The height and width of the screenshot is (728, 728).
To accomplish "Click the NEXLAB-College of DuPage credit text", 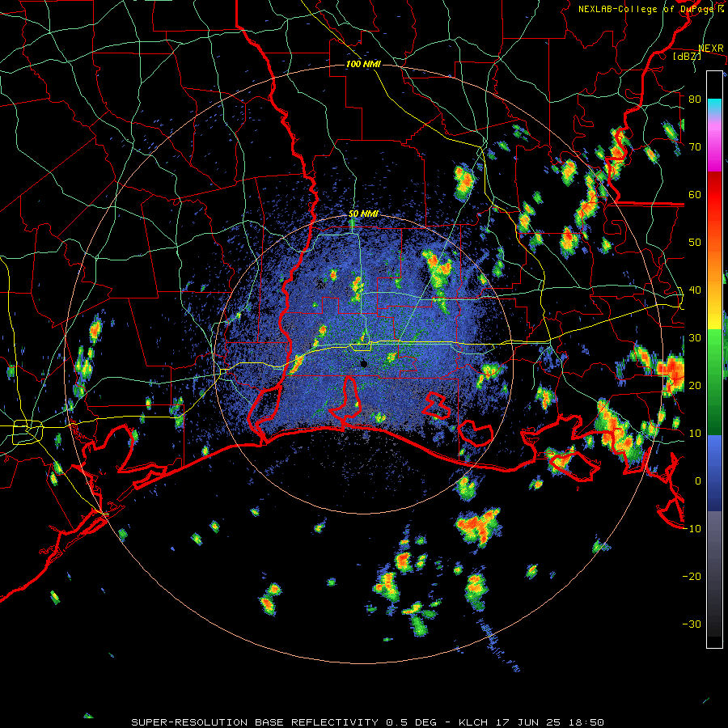I will point(645,9).
